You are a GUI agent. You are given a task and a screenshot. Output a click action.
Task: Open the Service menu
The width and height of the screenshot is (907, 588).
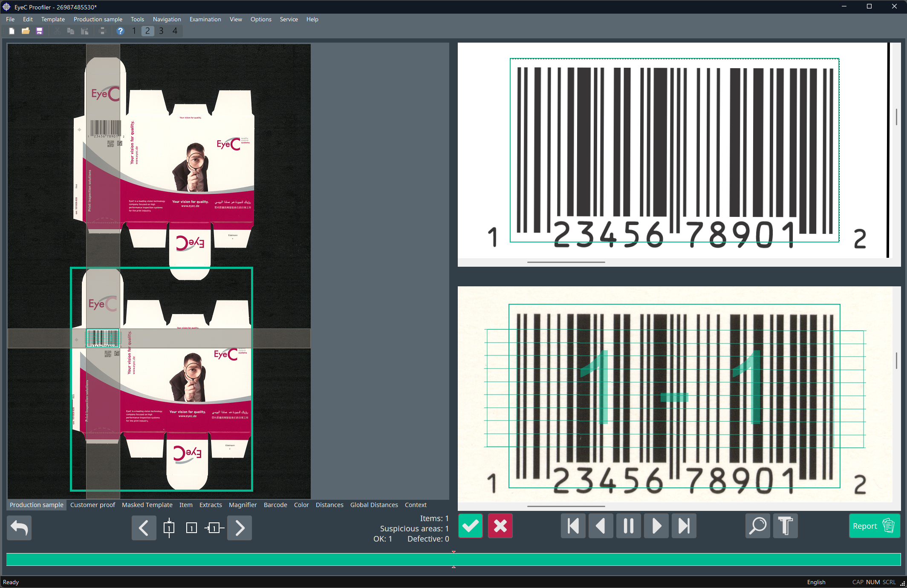point(289,19)
